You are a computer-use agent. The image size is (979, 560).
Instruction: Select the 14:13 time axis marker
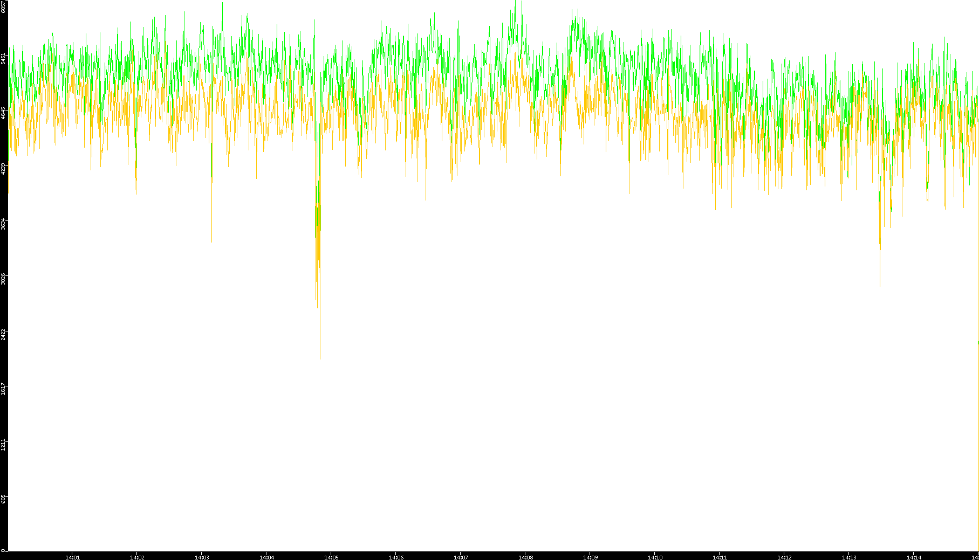coord(849,557)
